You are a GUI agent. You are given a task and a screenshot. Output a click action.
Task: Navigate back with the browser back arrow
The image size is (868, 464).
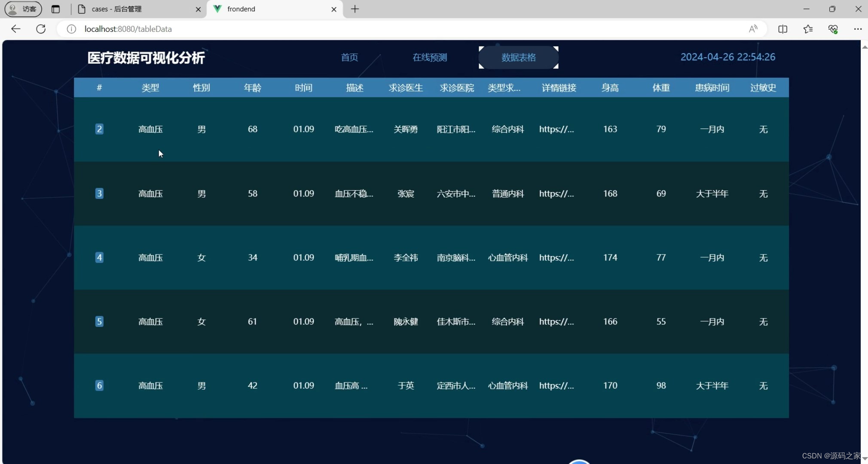[15, 29]
